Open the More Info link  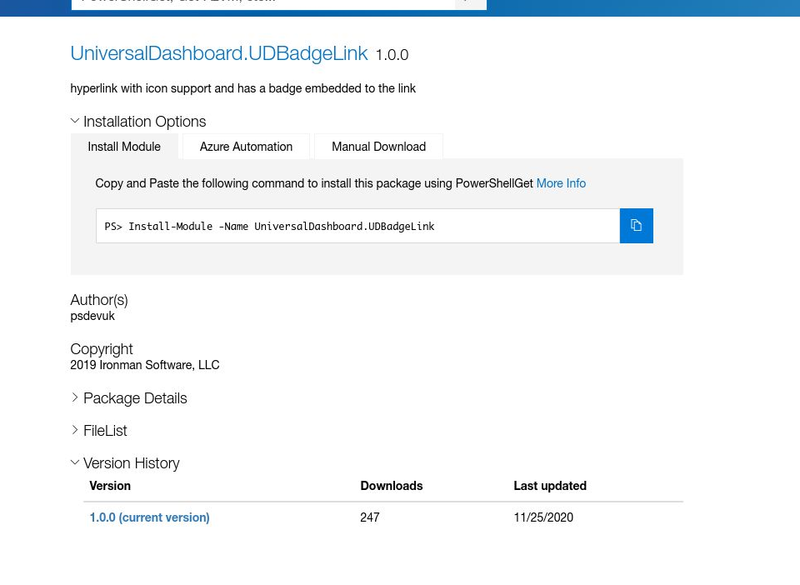click(561, 184)
